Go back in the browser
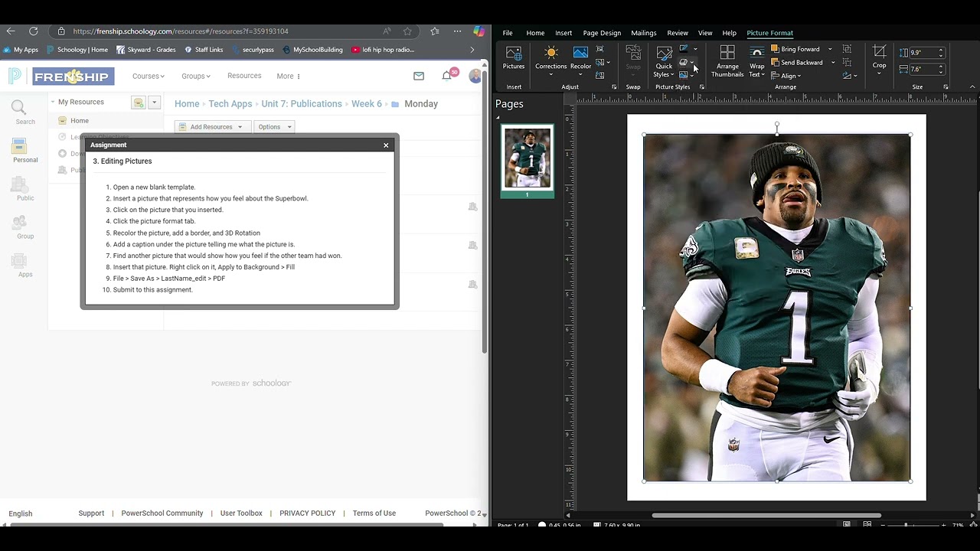This screenshot has height=551, width=980. click(11, 31)
